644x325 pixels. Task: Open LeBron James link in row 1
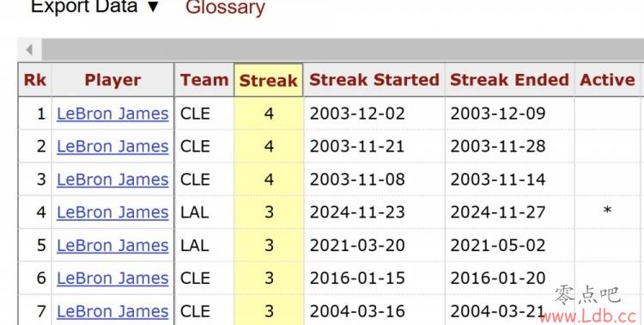click(112, 113)
